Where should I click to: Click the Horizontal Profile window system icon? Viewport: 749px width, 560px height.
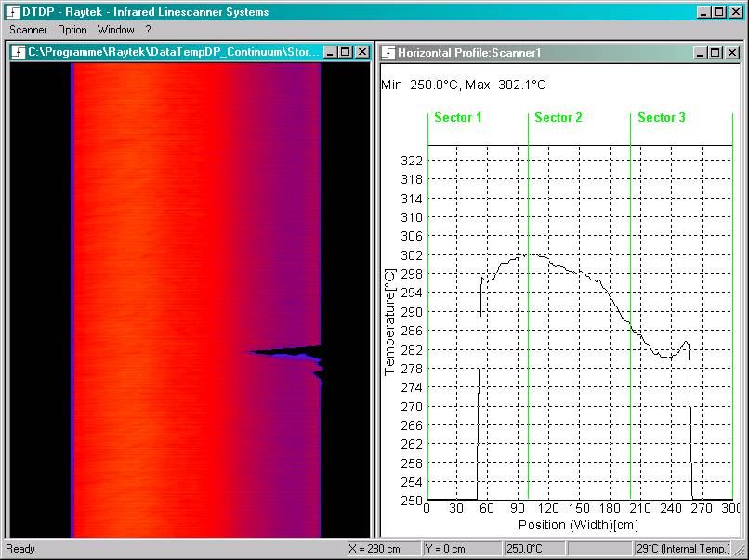click(388, 53)
